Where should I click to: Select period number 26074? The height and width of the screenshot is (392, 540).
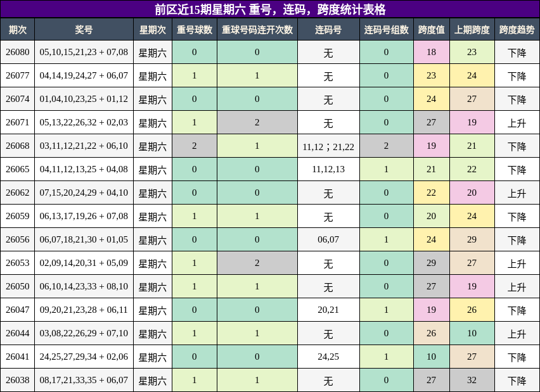coord(18,99)
